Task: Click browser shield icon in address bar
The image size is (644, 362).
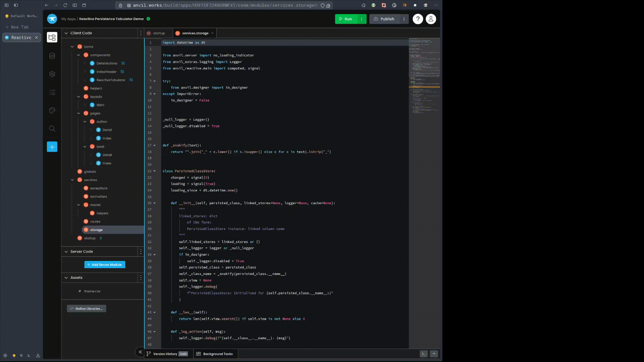Action: coord(322,5)
